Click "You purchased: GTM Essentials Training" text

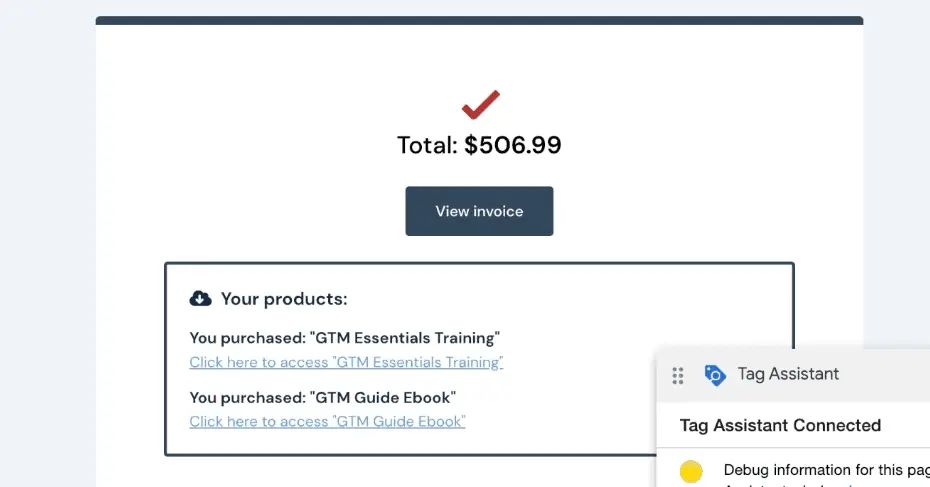click(x=344, y=338)
